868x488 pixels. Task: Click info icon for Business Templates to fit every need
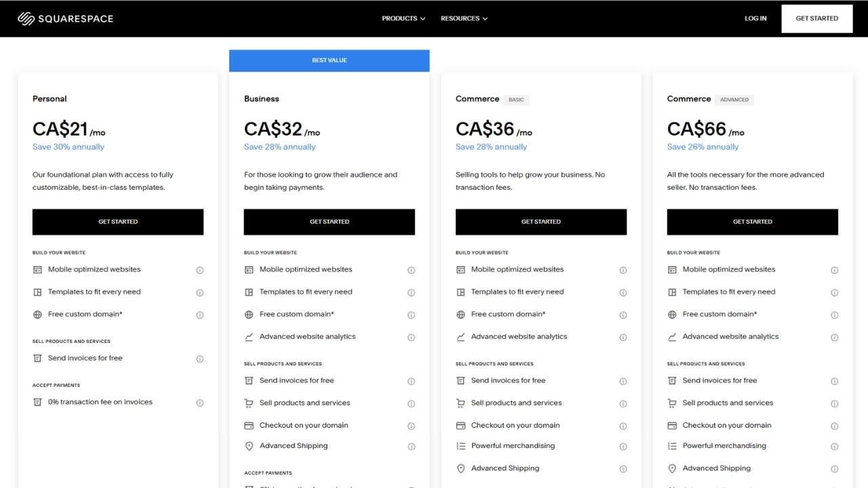pyautogui.click(x=411, y=293)
